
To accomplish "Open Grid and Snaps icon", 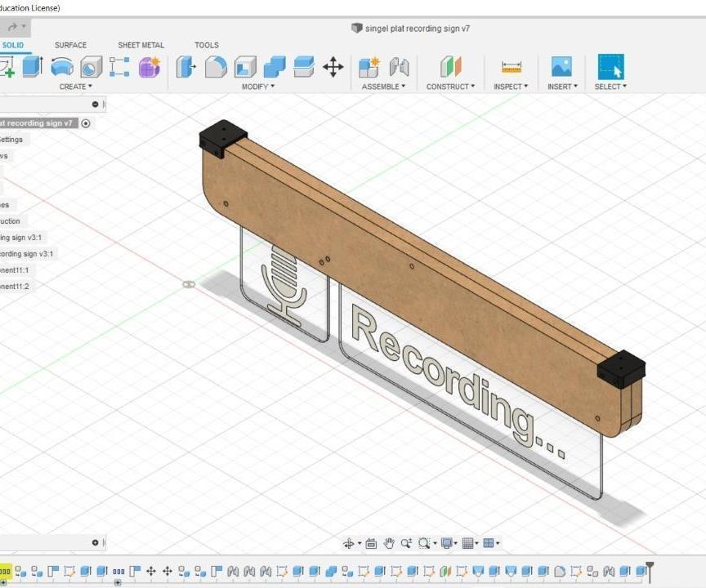I will click(468, 543).
